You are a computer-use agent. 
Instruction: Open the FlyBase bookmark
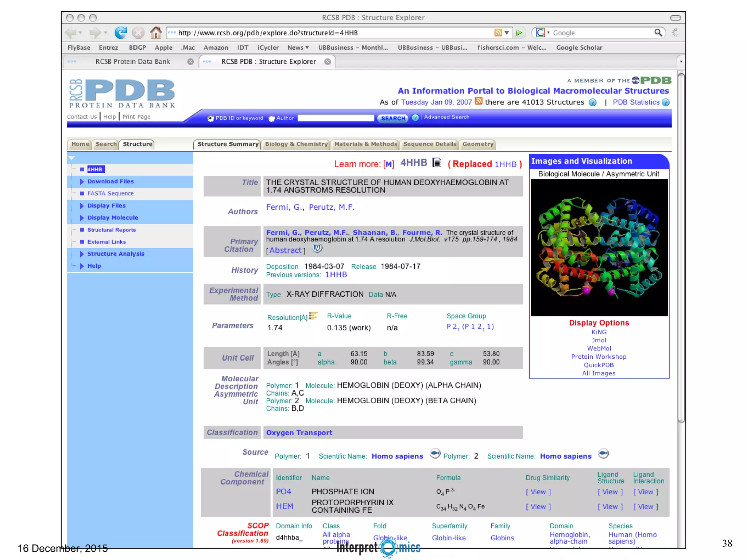click(79, 48)
